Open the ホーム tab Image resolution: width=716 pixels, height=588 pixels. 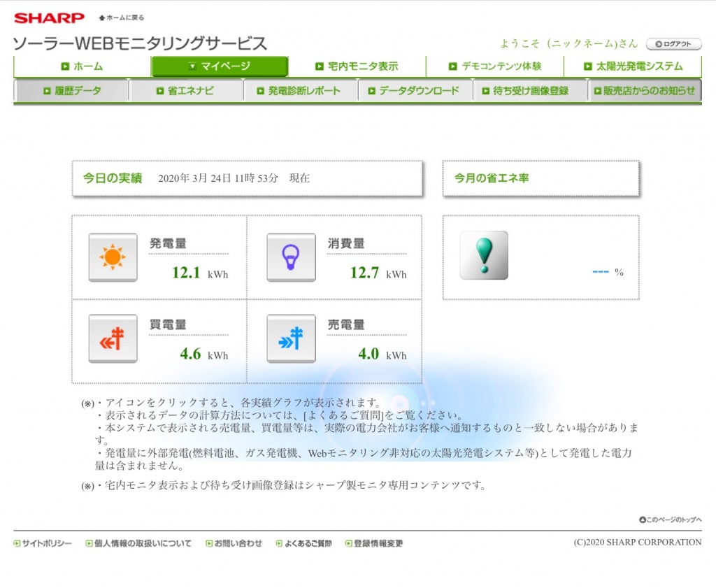[83, 66]
